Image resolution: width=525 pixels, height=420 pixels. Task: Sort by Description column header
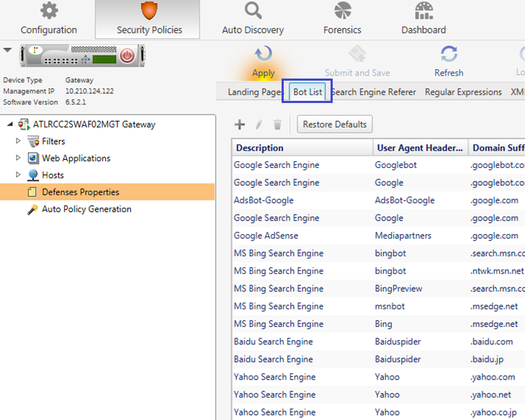[x=302, y=148]
